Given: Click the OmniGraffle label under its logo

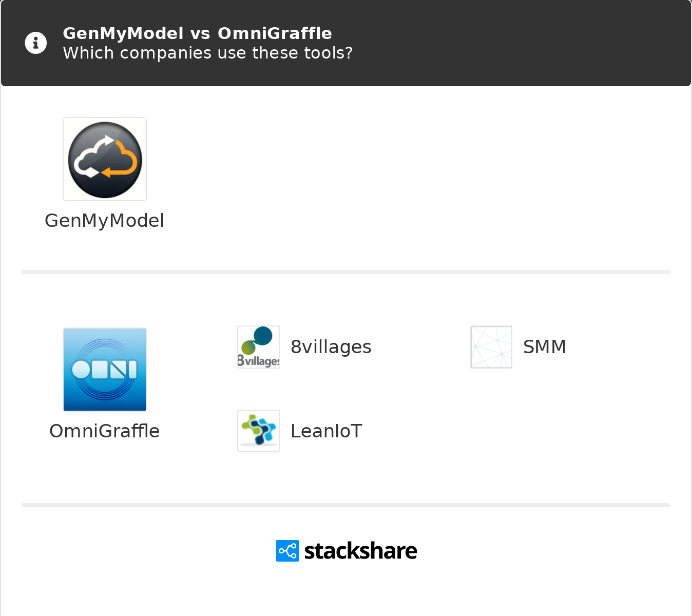Looking at the screenshot, I should coord(105,431).
